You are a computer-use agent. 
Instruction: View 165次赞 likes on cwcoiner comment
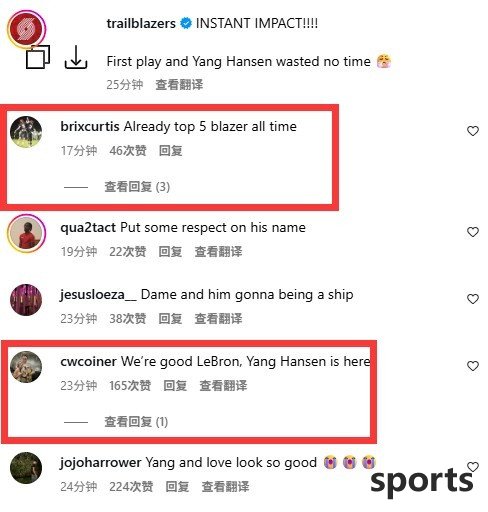point(130,386)
